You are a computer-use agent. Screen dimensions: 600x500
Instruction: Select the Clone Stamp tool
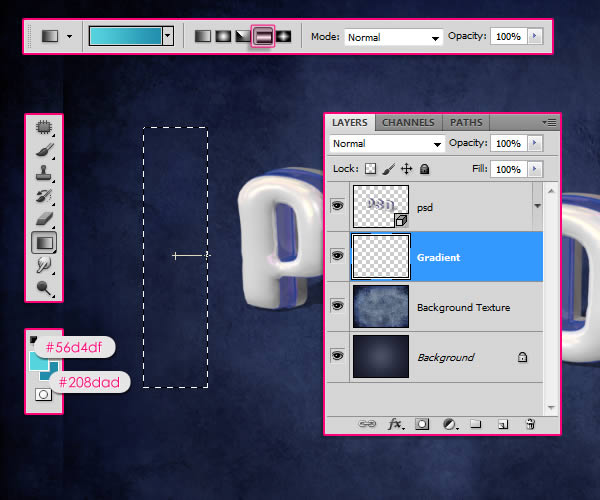(44, 172)
